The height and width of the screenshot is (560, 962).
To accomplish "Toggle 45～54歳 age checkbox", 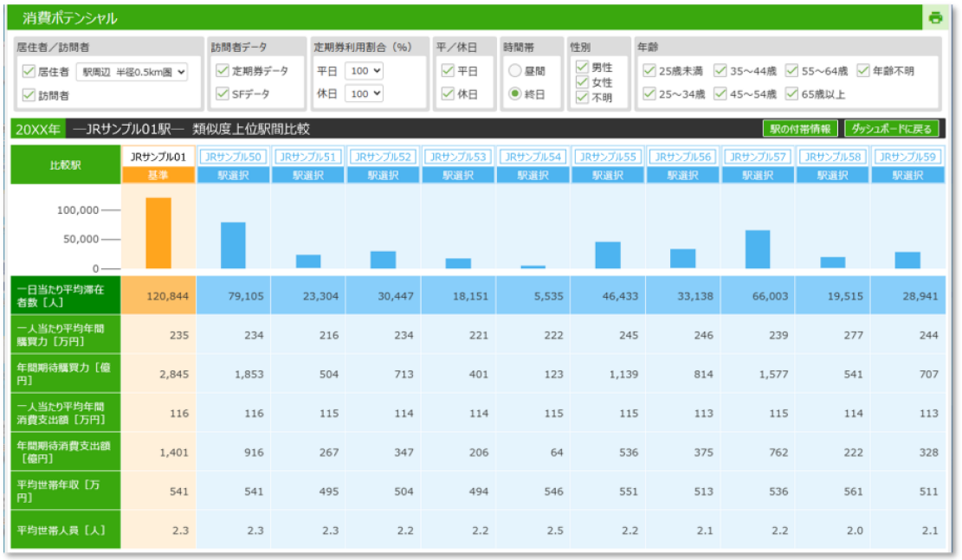I will click(x=720, y=93).
